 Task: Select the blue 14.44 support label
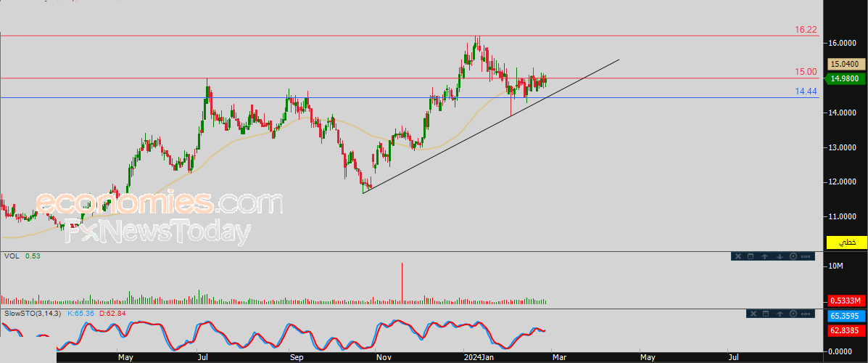(x=806, y=91)
